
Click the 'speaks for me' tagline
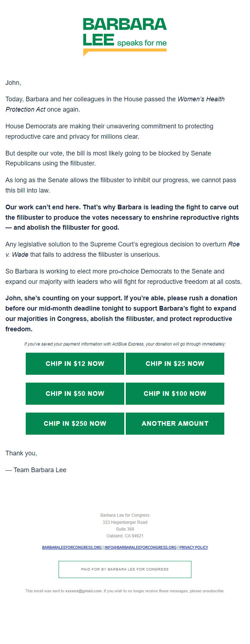(x=142, y=43)
